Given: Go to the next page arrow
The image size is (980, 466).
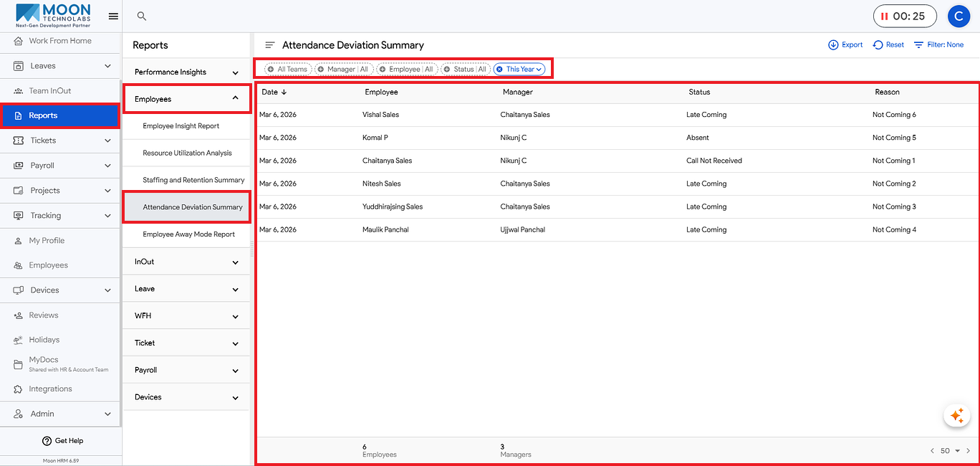Looking at the screenshot, I should pos(969,451).
